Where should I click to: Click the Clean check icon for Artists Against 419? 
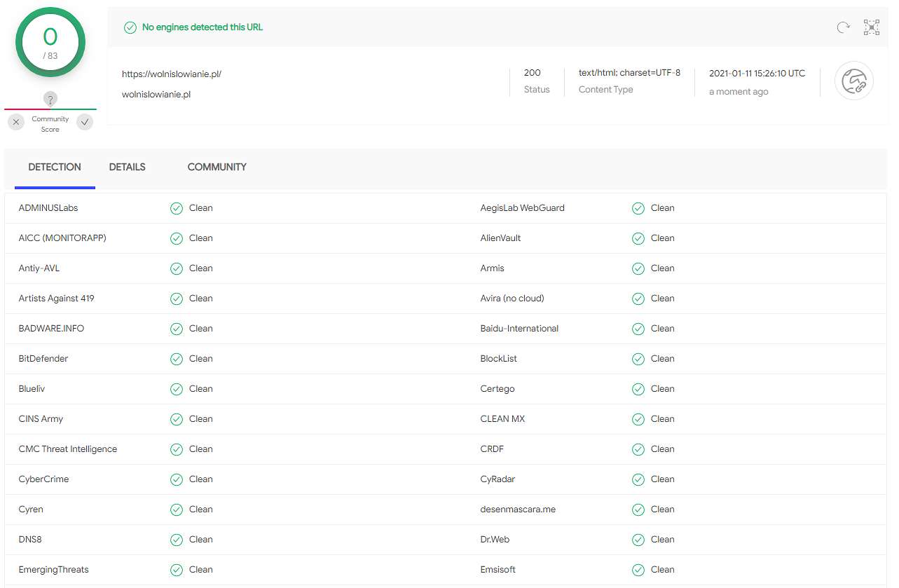(177, 299)
